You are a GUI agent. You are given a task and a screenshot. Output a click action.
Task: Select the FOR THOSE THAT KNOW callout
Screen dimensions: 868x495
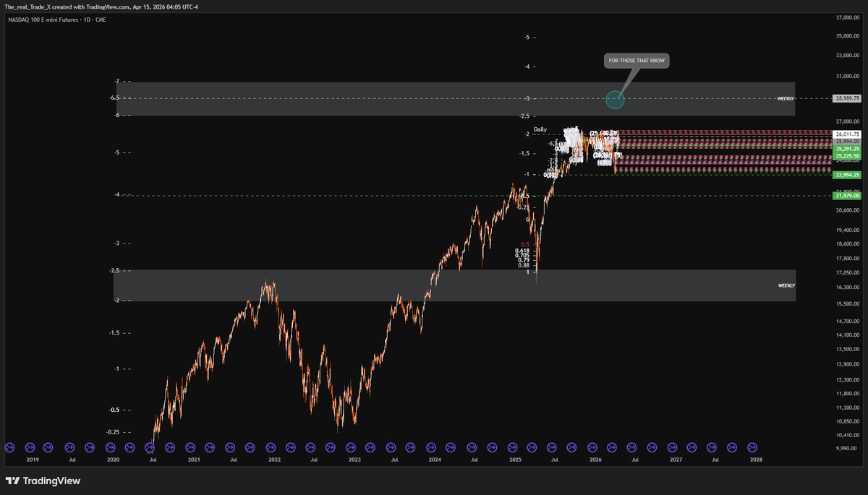pyautogui.click(x=637, y=61)
